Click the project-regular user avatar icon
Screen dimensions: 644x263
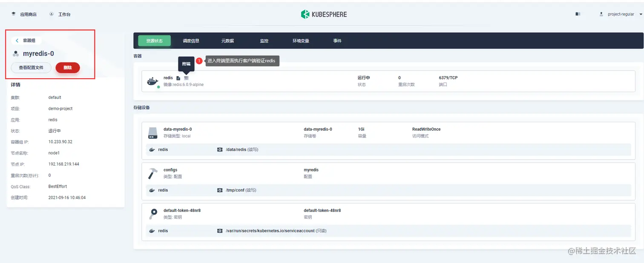[601, 14]
